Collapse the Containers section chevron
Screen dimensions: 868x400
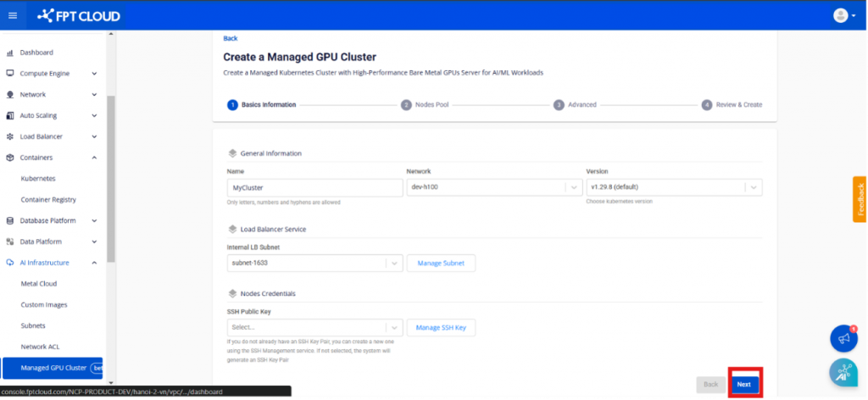coord(94,158)
